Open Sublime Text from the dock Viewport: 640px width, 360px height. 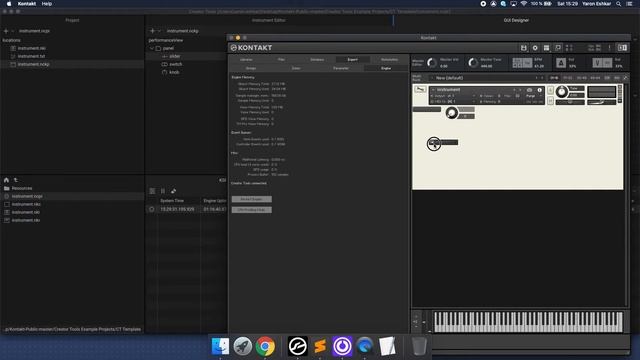pos(320,346)
